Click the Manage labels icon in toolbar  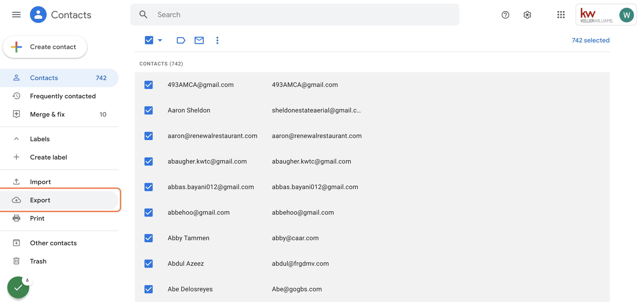[x=181, y=40]
